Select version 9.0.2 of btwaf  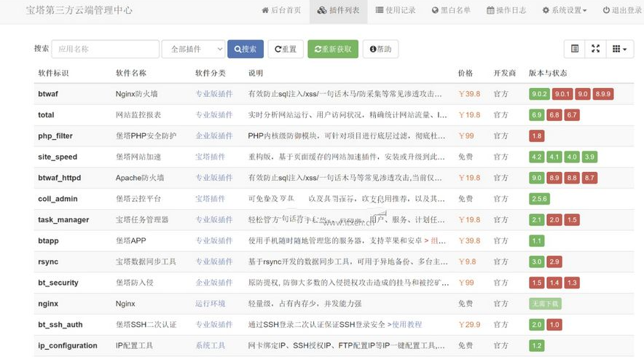539,94
